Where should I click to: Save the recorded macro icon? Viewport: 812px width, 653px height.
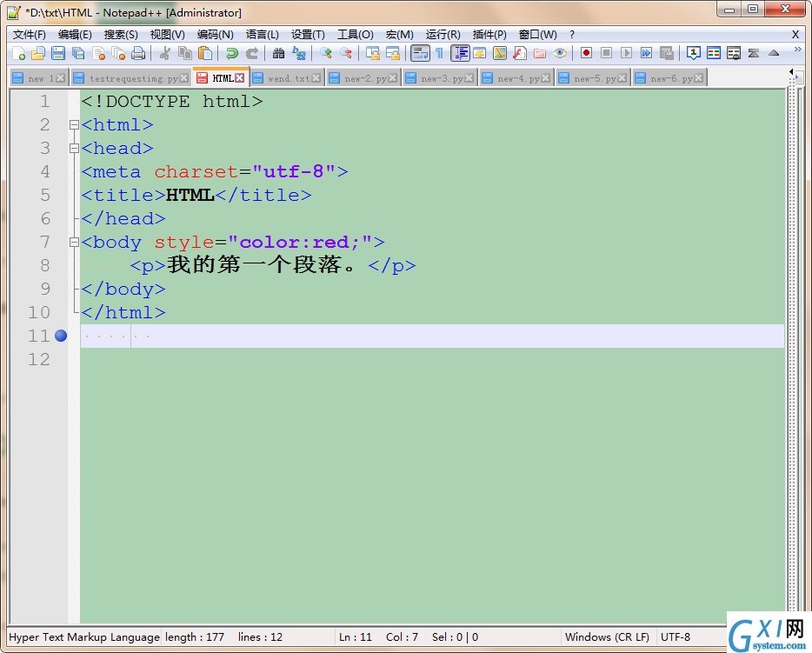point(667,53)
